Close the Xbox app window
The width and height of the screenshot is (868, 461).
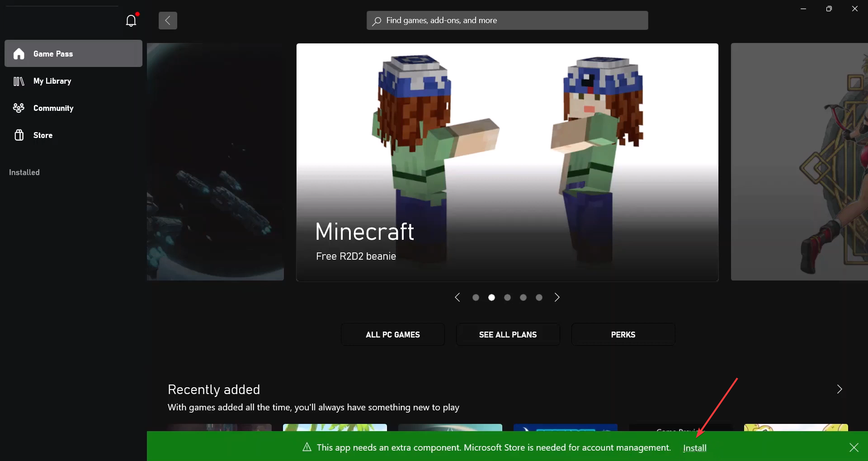pyautogui.click(x=855, y=9)
